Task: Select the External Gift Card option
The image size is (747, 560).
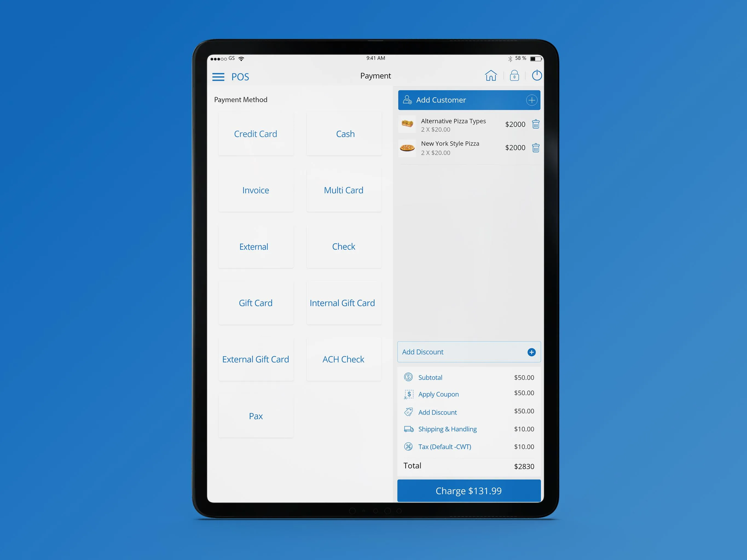Action: [254, 359]
